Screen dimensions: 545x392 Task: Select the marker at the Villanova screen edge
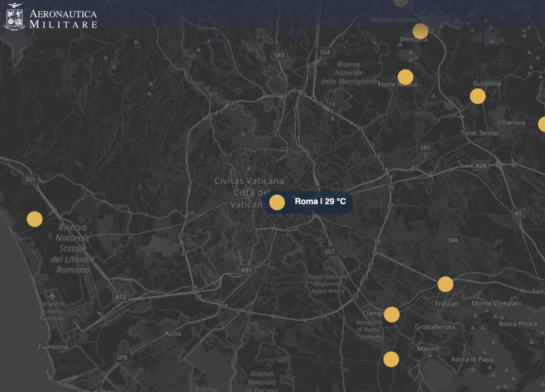(x=542, y=123)
